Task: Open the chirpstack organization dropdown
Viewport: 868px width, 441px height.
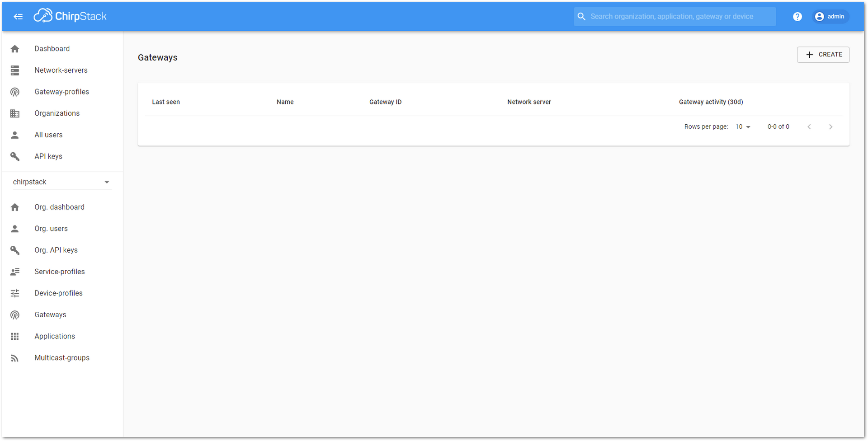Action: tap(62, 182)
